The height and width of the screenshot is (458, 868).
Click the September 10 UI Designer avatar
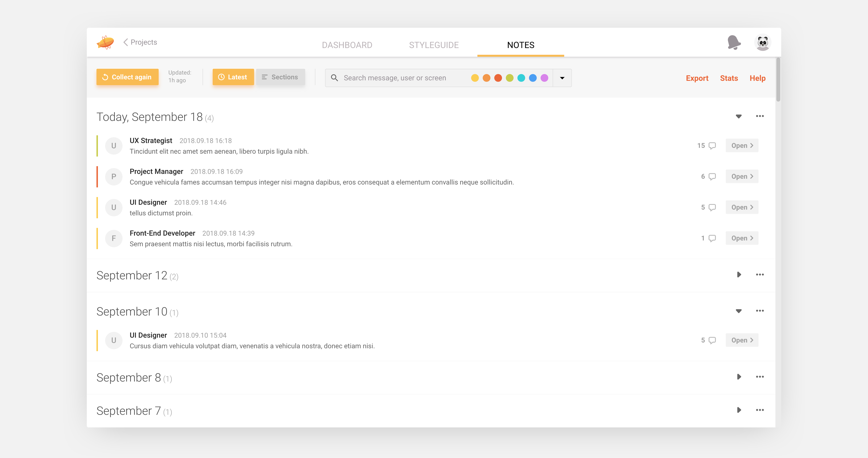[114, 341]
